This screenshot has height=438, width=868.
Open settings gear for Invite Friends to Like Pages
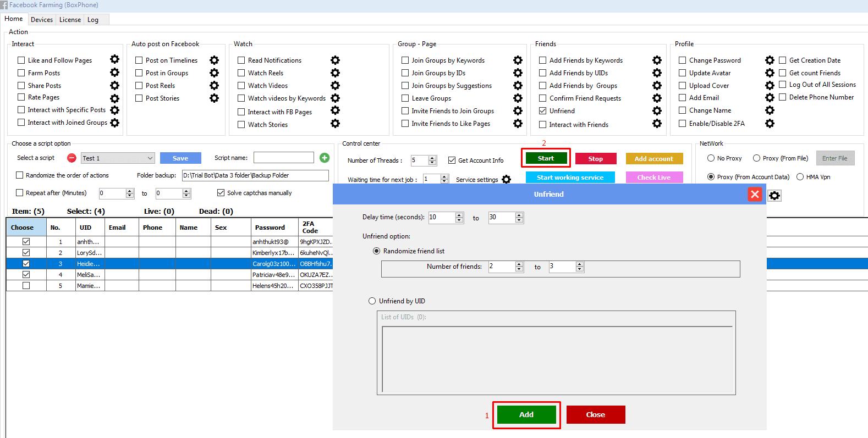[x=518, y=123]
